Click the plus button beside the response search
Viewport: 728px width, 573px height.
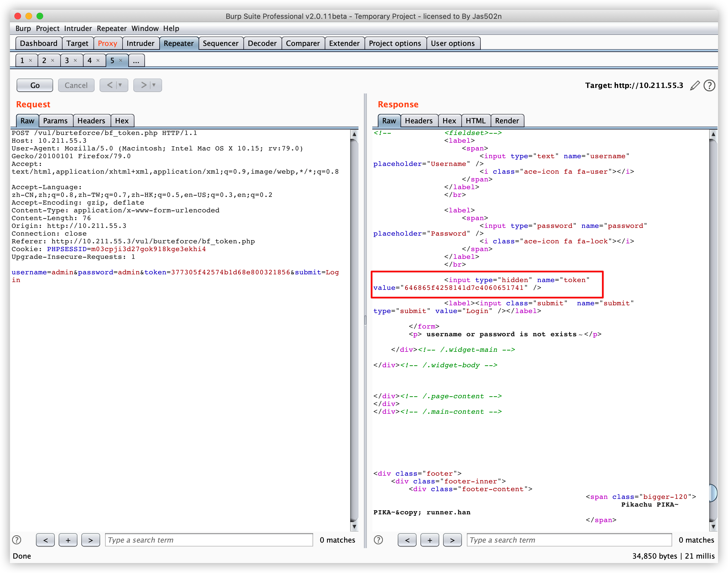(430, 540)
